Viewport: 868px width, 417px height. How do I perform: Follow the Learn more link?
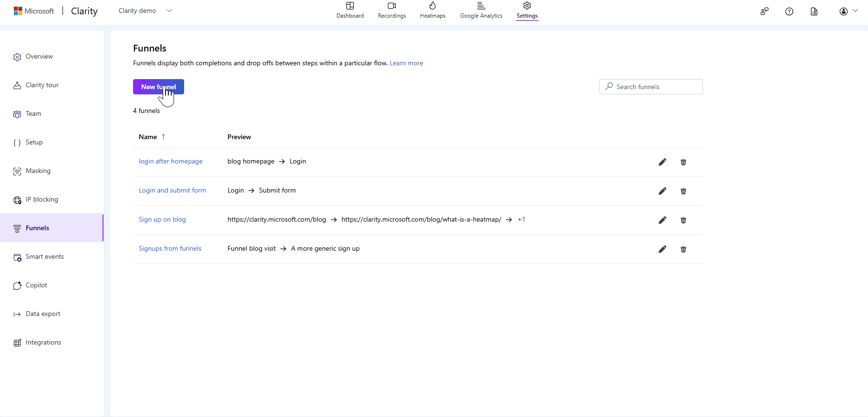coord(406,63)
